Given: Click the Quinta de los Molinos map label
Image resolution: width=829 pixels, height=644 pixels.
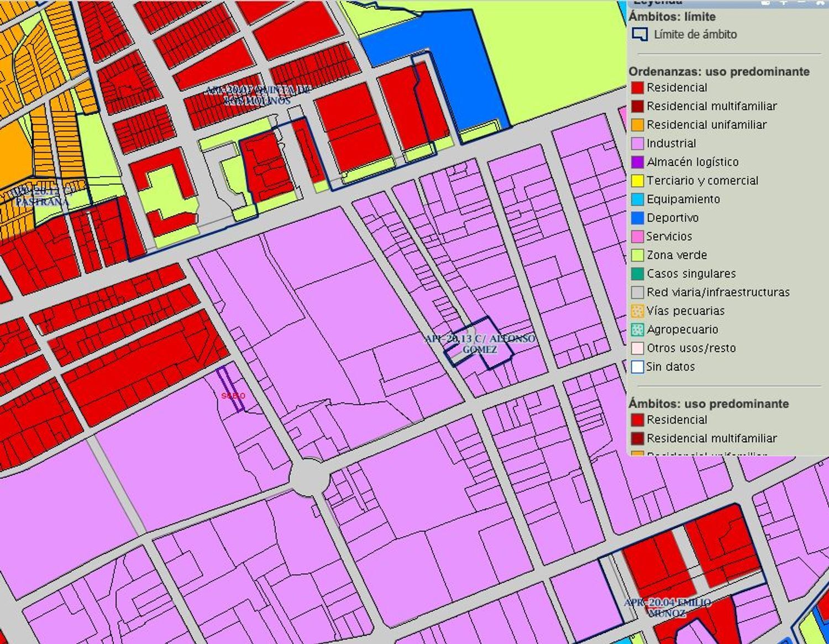Looking at the screenshot, I should (x=258, y=95).
